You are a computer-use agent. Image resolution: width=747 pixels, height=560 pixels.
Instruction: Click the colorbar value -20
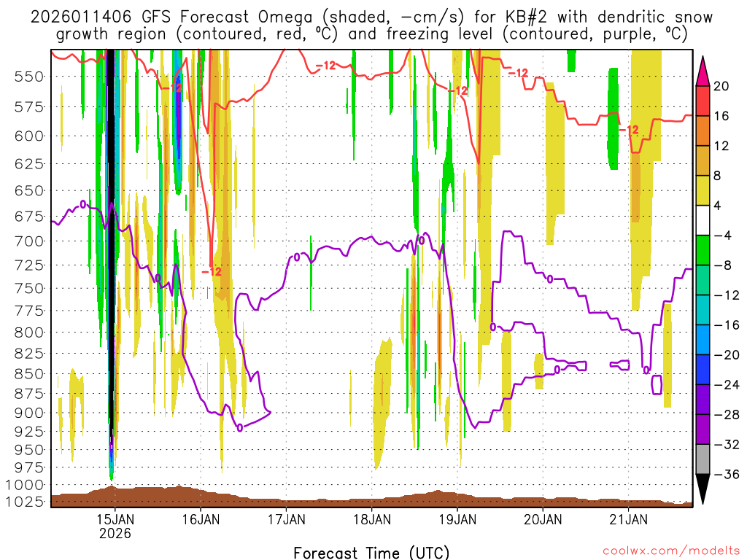pos(727,355)
